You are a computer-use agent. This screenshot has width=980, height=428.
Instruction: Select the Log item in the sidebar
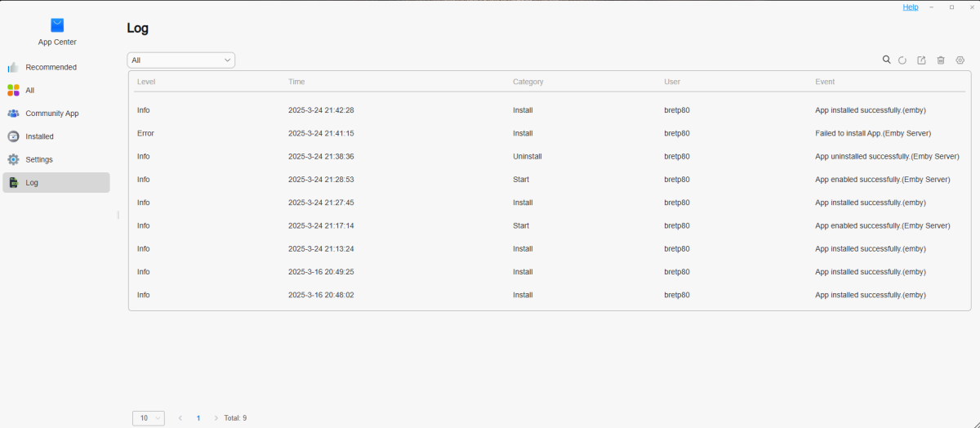(x=56, y=183)
